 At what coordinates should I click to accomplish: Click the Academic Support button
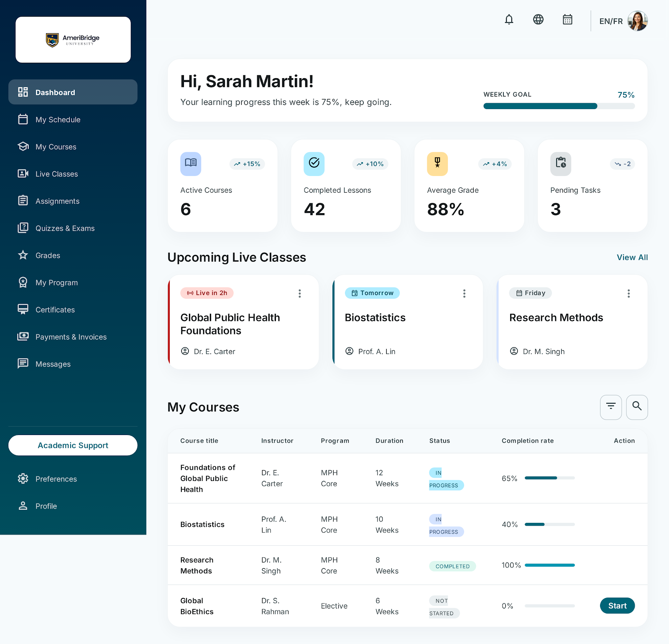(x=73, y=445)
